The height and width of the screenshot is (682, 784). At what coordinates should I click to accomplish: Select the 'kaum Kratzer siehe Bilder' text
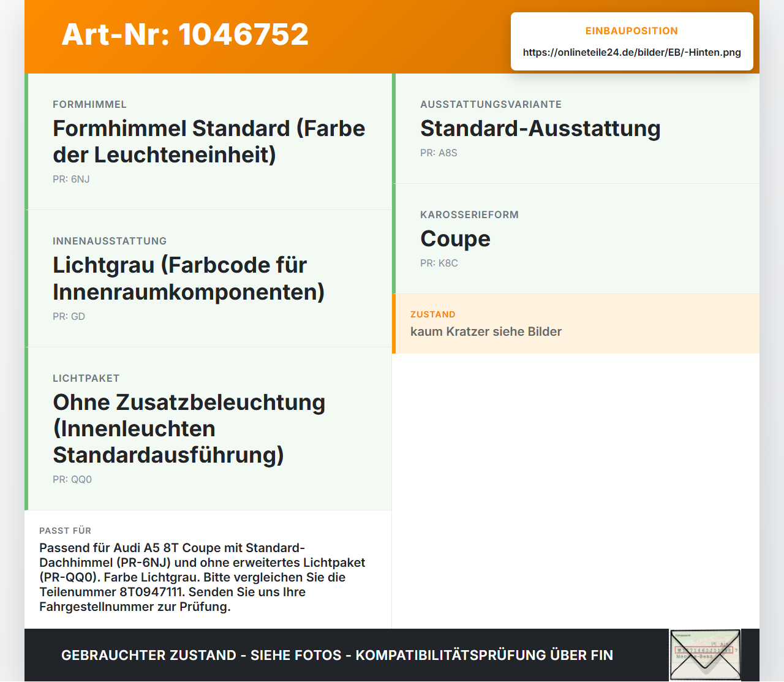click(486, 332)
